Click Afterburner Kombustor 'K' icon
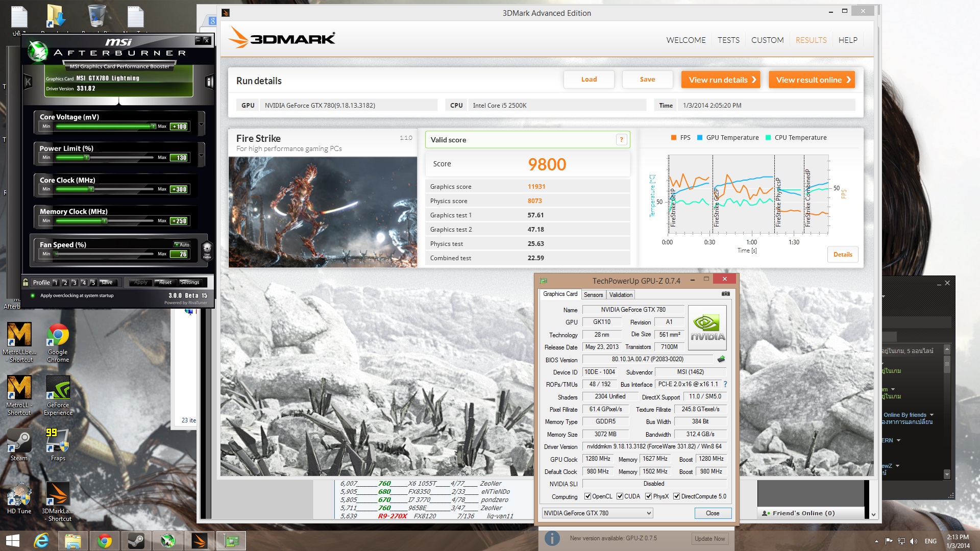 28,82
